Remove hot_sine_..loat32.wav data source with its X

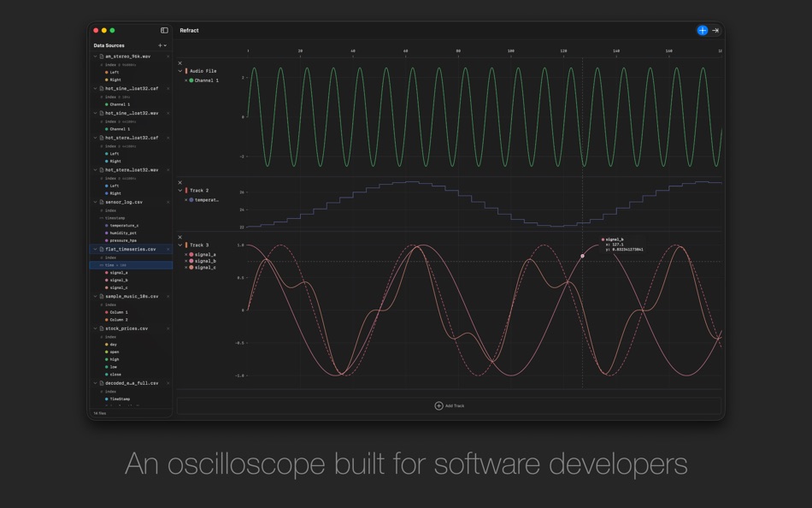coord(168,113)
